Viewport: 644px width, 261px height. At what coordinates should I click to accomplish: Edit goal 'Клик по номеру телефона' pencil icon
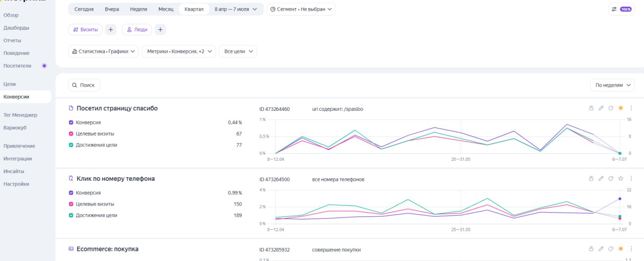[601, 178]
